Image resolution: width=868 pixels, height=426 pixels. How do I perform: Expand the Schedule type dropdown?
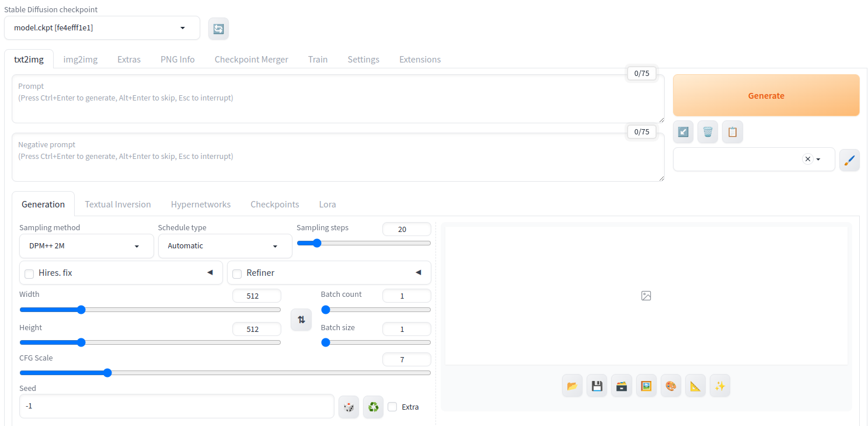point(225,246)
